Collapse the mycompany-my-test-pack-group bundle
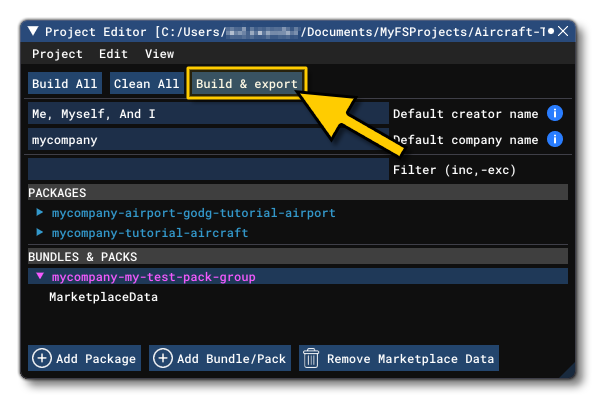Image resolution: width=596 pixels, height=399 pixels. point(40,276)
